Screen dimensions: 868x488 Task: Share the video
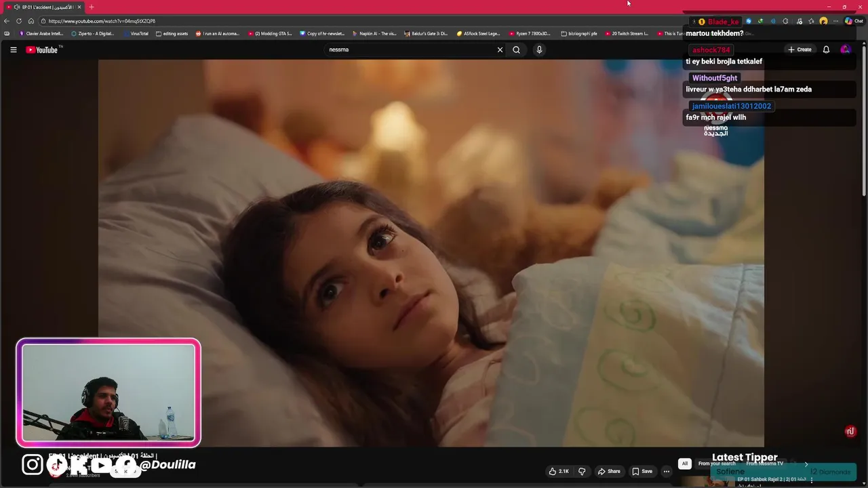pyautogui.click(x=608, y=471)
